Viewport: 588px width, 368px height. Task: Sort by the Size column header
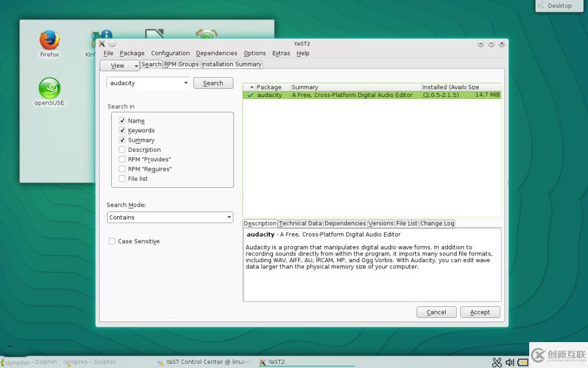484,87
